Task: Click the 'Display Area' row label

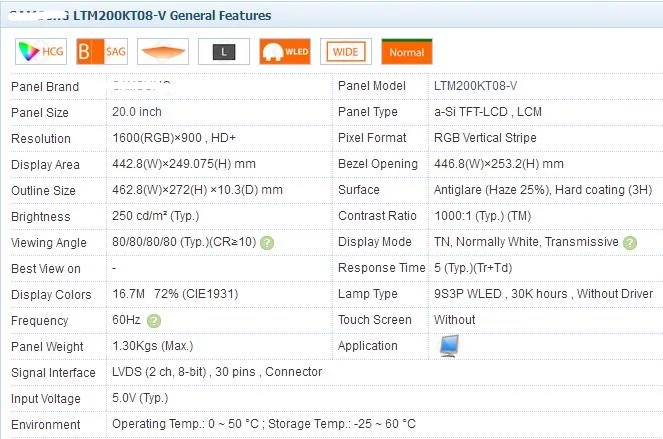Action: pyautogui.click(x=45, y=165)
